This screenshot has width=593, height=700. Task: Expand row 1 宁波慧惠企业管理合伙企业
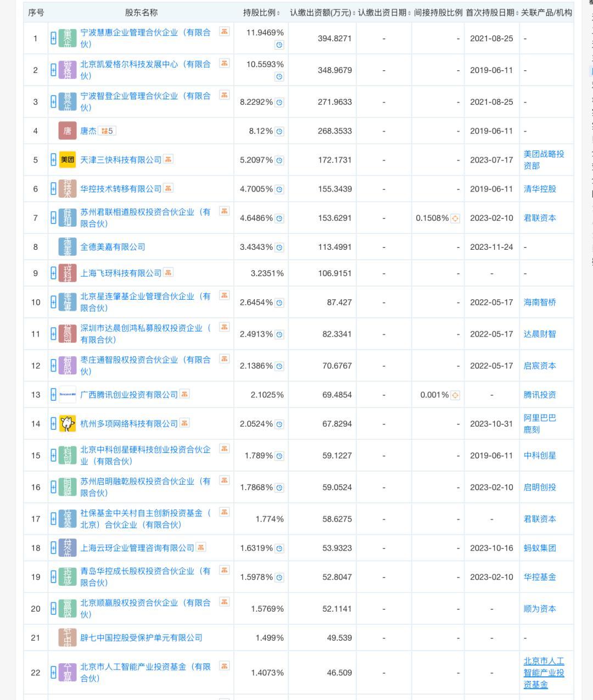[53, 38]
